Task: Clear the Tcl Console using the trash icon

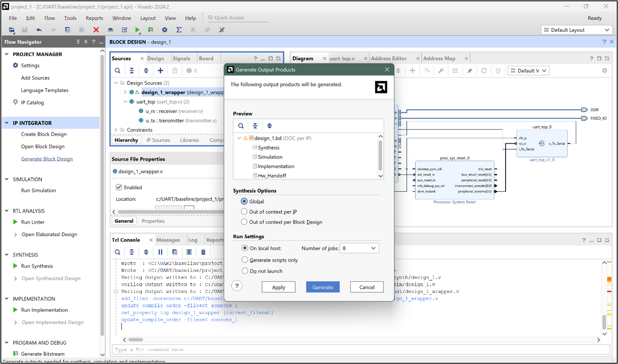Action: point(203,252)
